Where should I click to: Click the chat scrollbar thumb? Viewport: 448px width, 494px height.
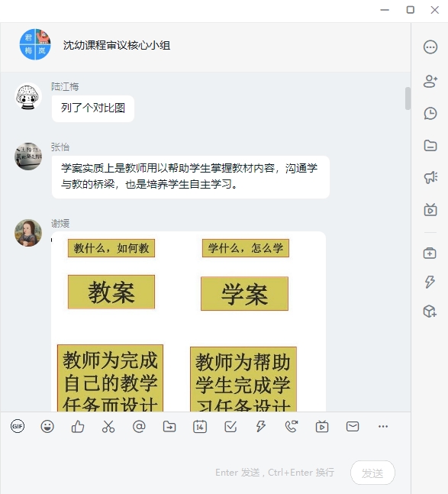coord(408,98)
